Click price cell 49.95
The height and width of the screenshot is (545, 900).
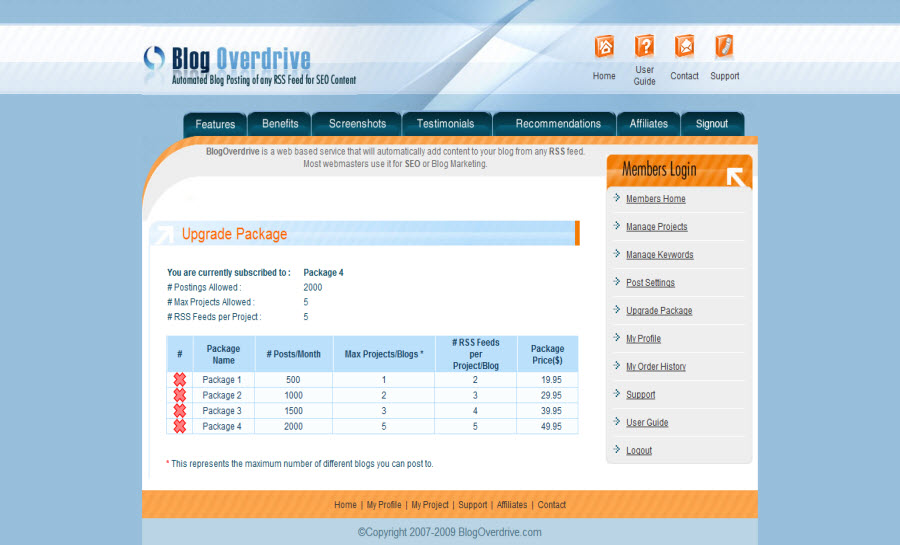pos(550,426)
